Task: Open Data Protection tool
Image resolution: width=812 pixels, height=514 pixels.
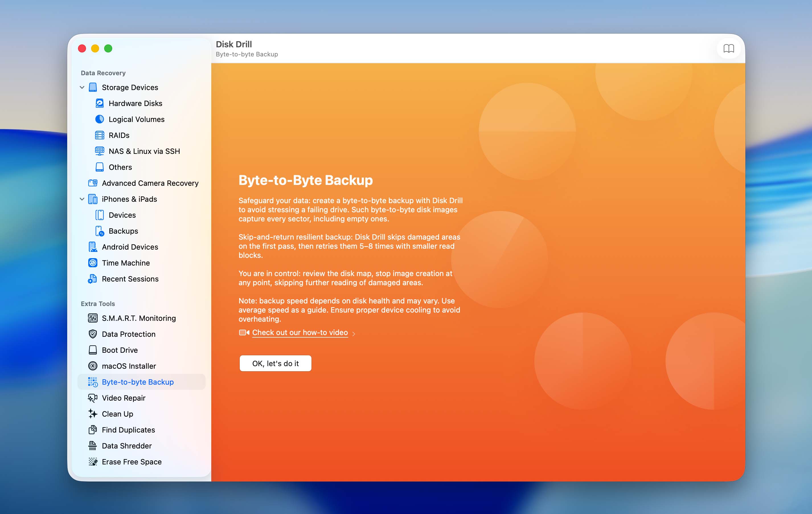Action: coord(142,334)
